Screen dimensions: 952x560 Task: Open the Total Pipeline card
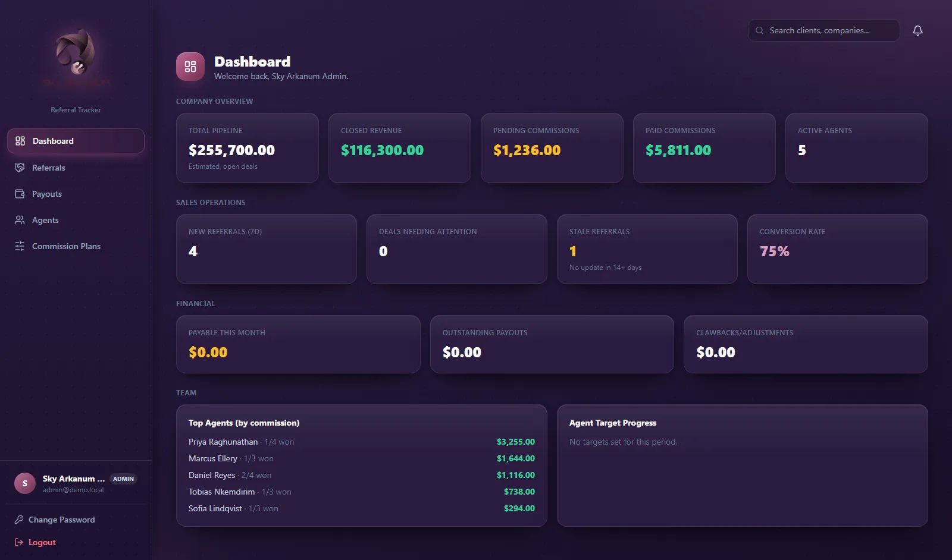248,148
